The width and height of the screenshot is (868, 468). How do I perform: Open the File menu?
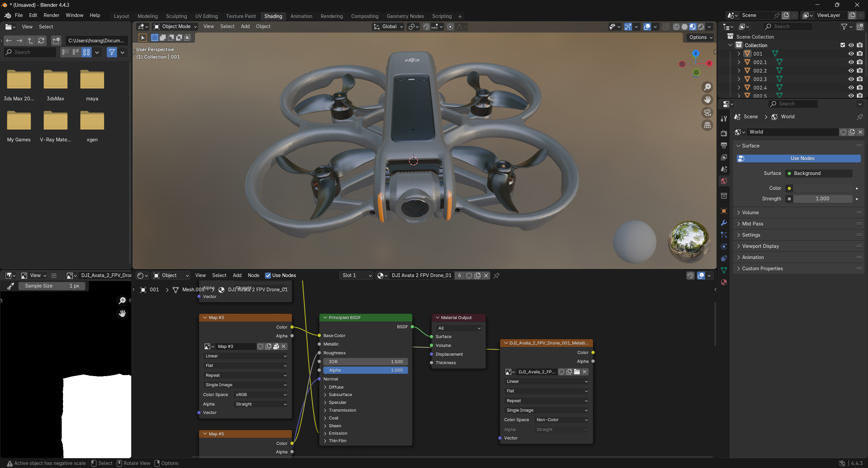pos(19,15)
